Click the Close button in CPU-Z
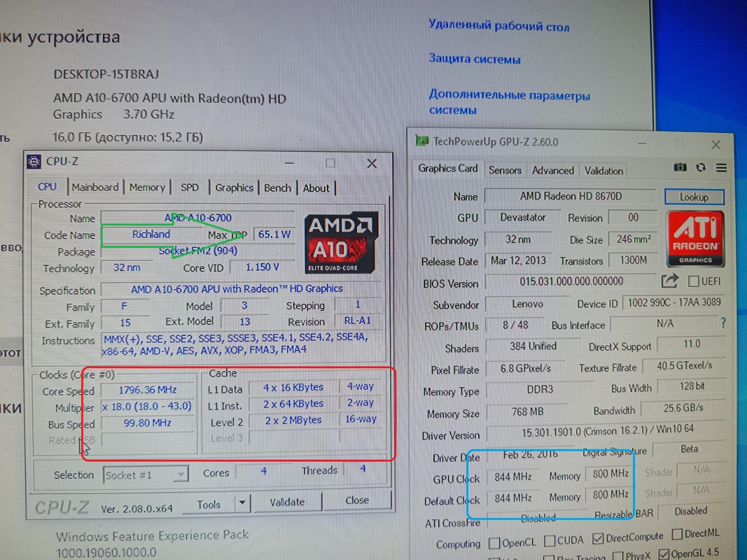This screenshot has width=747, height=560. pyautogui.click(x=357, y=500)
